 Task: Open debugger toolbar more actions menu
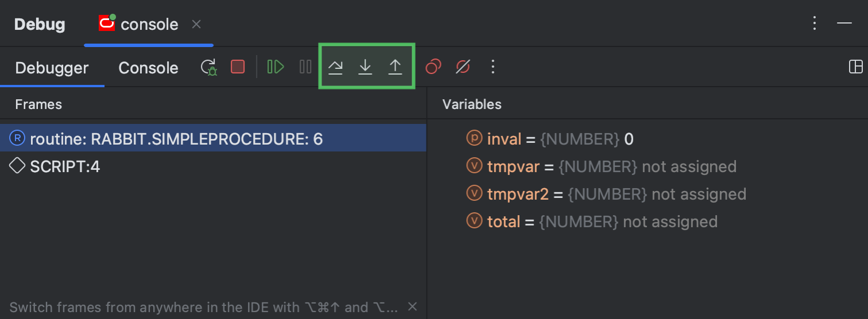click(x=493, y=67)
